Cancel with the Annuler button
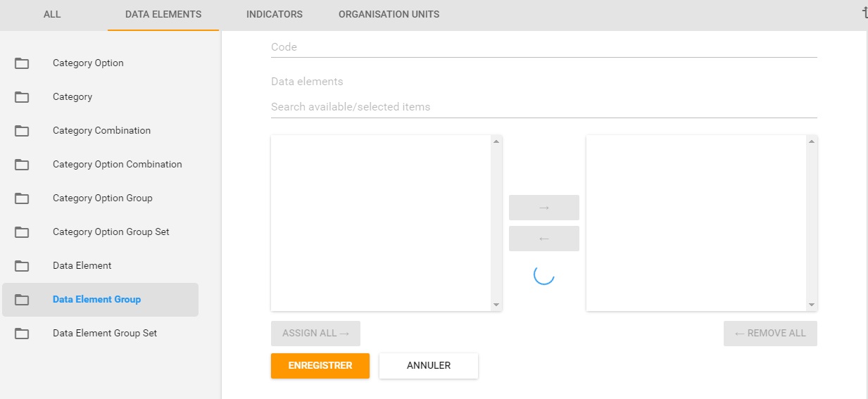 tap(429, 366)
